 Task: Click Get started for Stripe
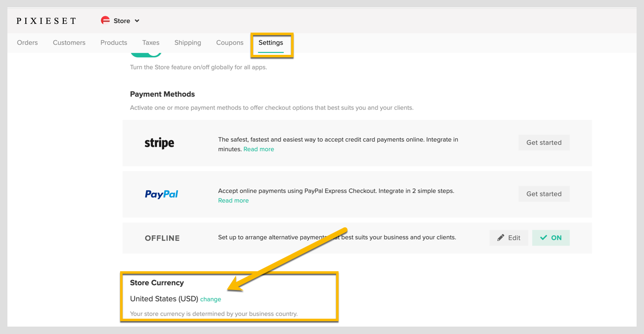click(544, 143)
